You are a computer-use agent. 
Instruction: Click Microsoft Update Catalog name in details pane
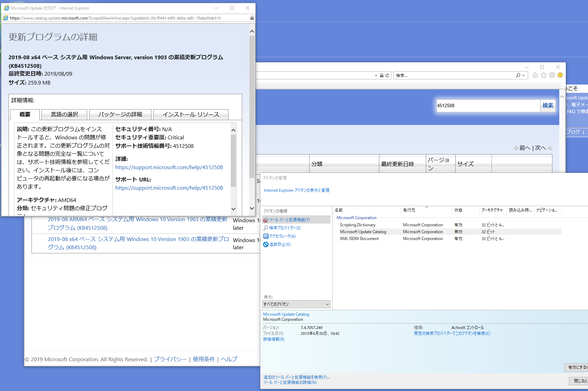(x=286, y=314)
